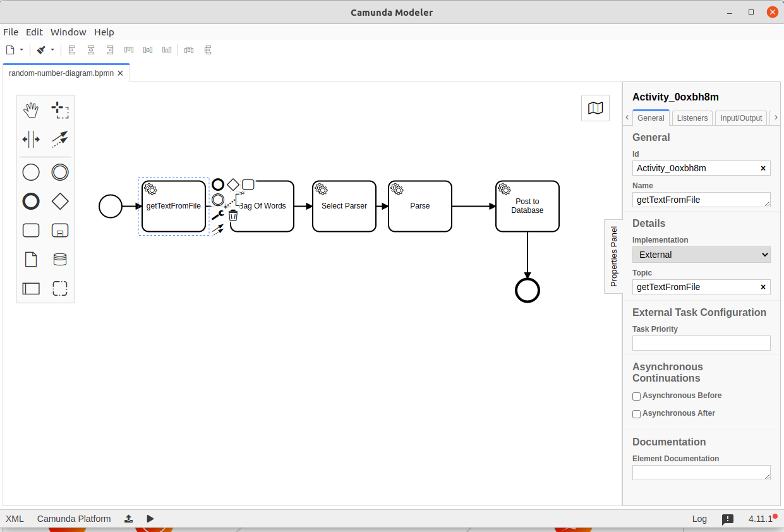Close the random-number-diagram.bpmn tab
Screen dimensions: 784x532
coord(120,73)
